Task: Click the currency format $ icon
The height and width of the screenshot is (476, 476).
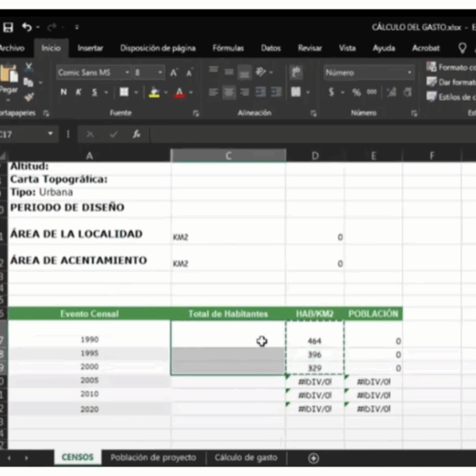Action: coord(332,93)
